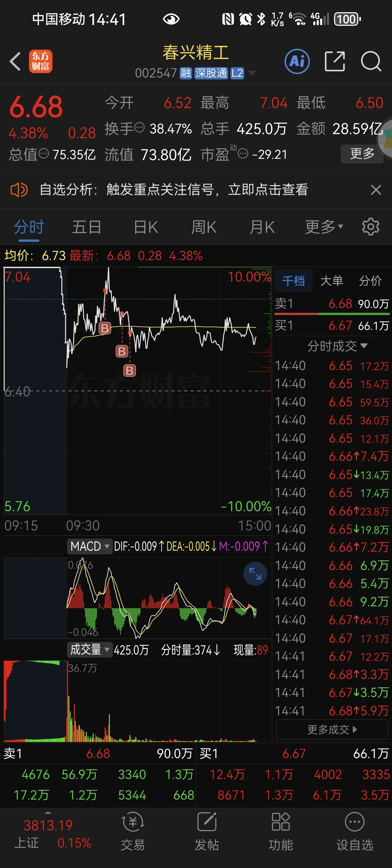Tap the 金额 28.59亿 value
Image resolution: width=392 pixels, height=868 pixels.
358,128
